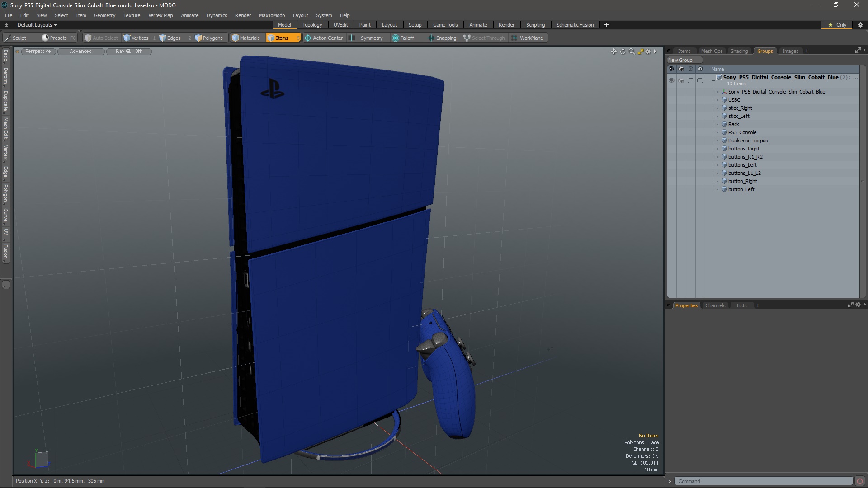Select the Dualsense_corpus tree item
868x488 pixels.
pyautogui.click(x=748, y=141)
